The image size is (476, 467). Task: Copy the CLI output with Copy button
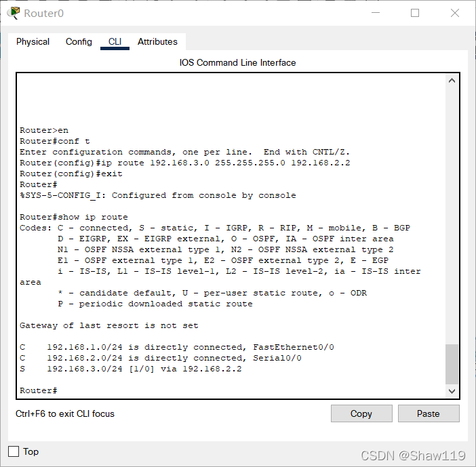click(x=361, y=413)
